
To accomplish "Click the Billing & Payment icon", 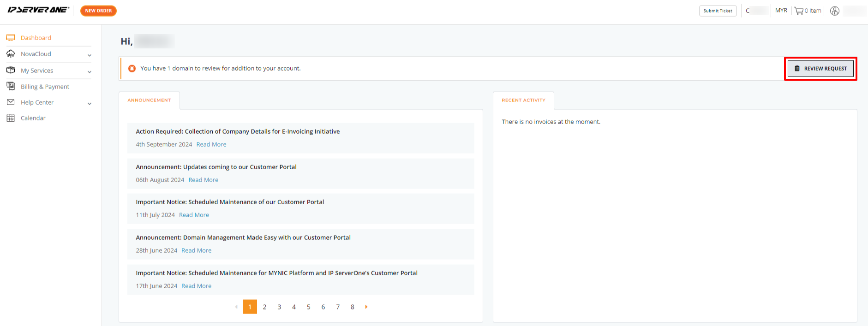I will coord(11,86).
